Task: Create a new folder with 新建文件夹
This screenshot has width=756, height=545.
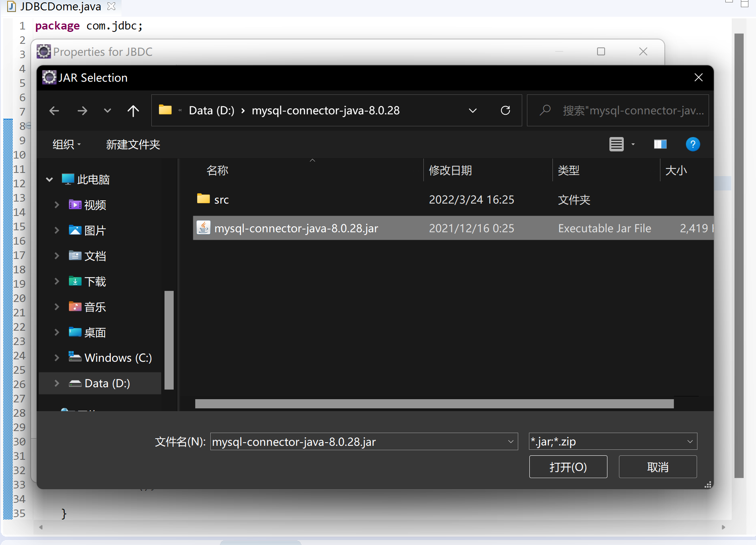Action: (133, 144)
